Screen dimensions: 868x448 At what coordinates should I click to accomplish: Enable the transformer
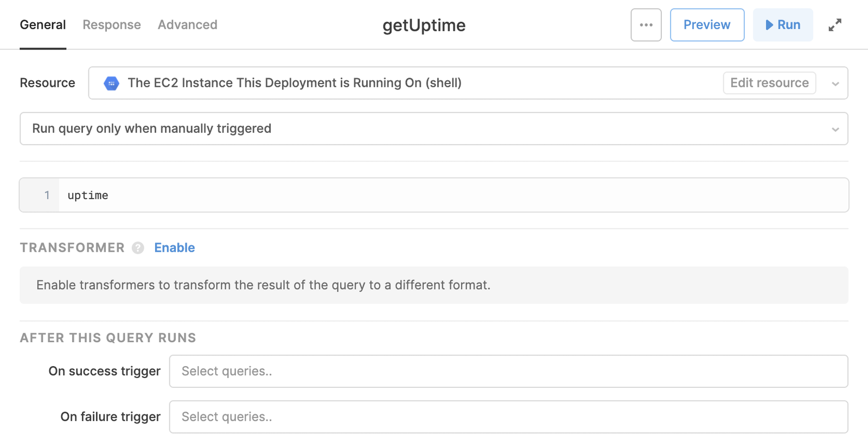(x=175, y=248)
